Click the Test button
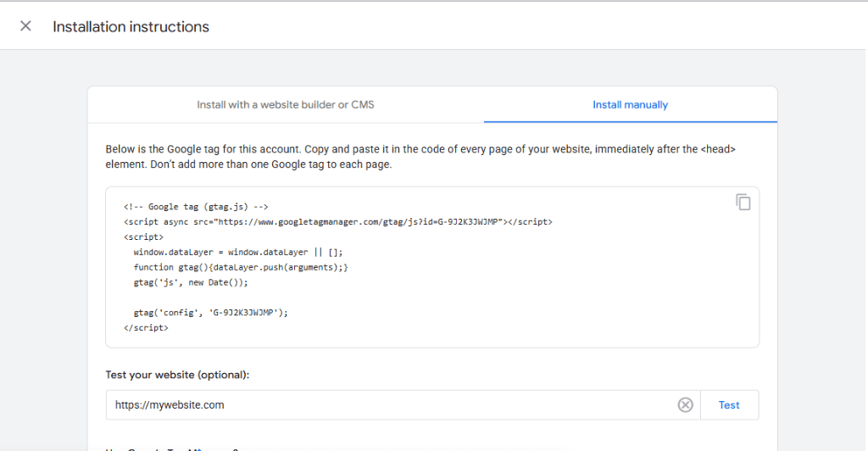This screenshot has height=451, width=868. (x=729, y=405)
